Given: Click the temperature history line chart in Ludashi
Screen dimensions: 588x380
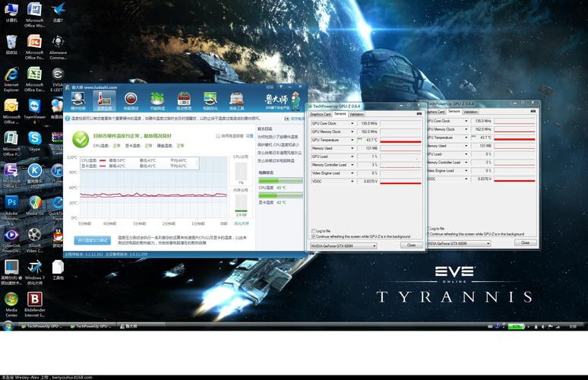Looking at the screenshot, I should [153, 187].
